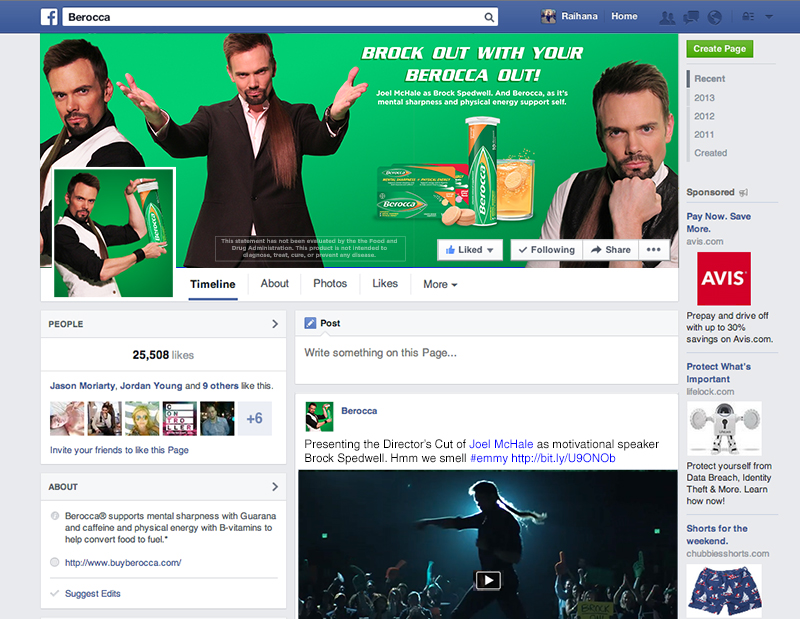Open friend requests icon in top bar
Image resolution: width=800 pixels, height=619 pixels.
point(667,17)
